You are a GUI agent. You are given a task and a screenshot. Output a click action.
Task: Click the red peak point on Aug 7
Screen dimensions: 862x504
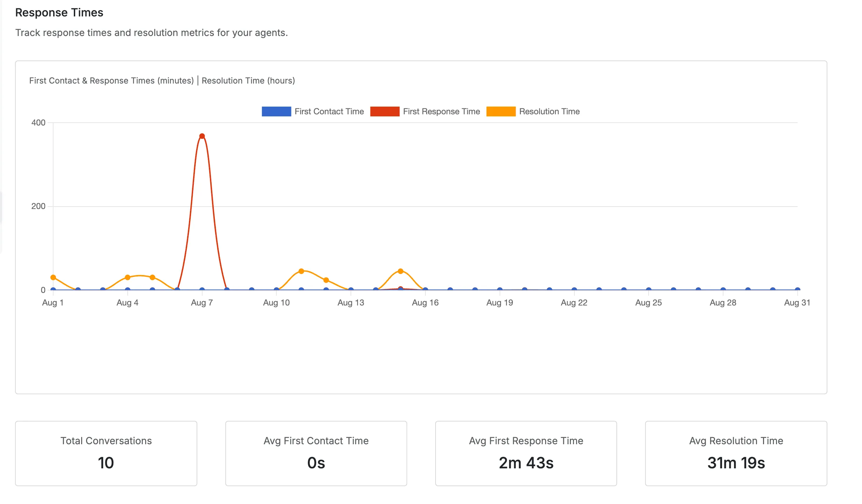202,136
